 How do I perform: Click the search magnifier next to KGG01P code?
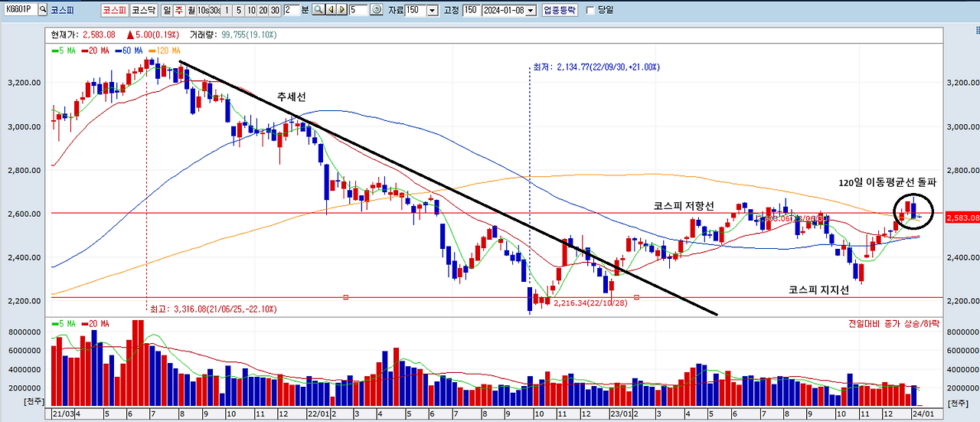(x=43, y=10)
